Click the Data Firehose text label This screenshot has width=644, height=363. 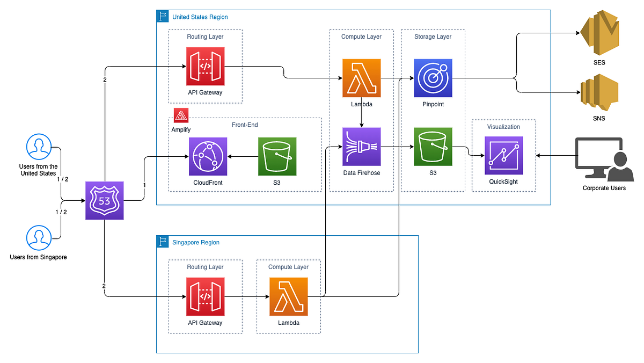[362, 173]
